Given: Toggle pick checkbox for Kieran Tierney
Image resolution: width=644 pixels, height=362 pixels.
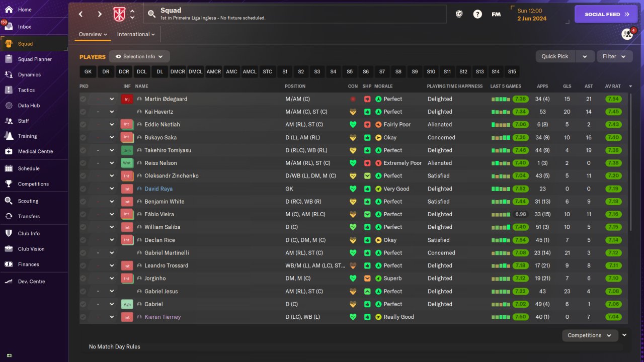Looking at the screenshot, I should (x=83, y=317).
